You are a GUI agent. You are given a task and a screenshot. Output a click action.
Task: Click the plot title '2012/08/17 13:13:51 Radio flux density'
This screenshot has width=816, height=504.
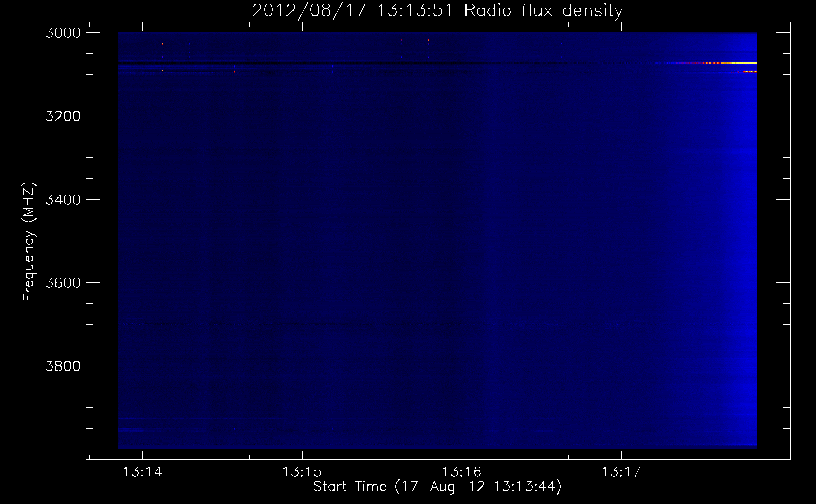coord(437,10)
